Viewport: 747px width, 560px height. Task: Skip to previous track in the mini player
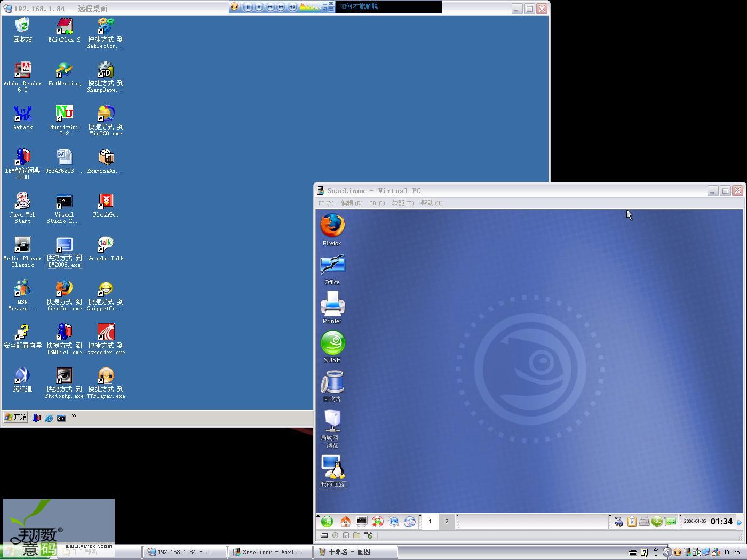(271, 7)
